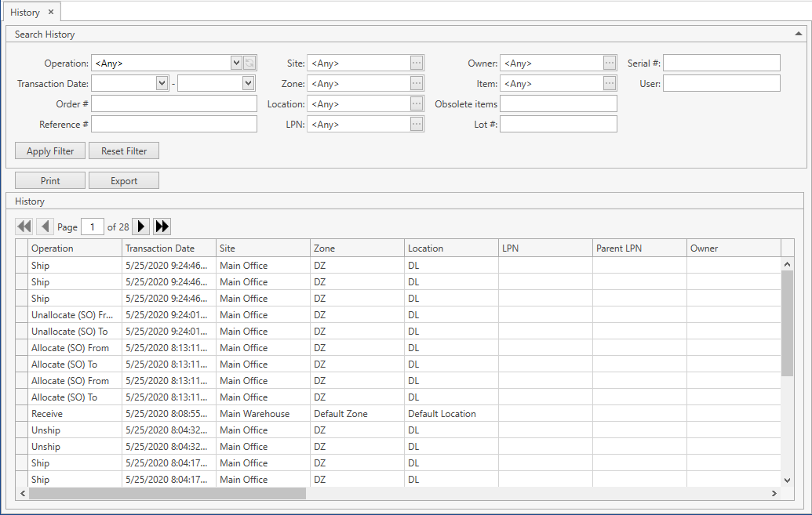Viewport: 812px width, 515px height.
Task: Click the horizontal scrollbar of the grid
Action: tap(166, 494)
